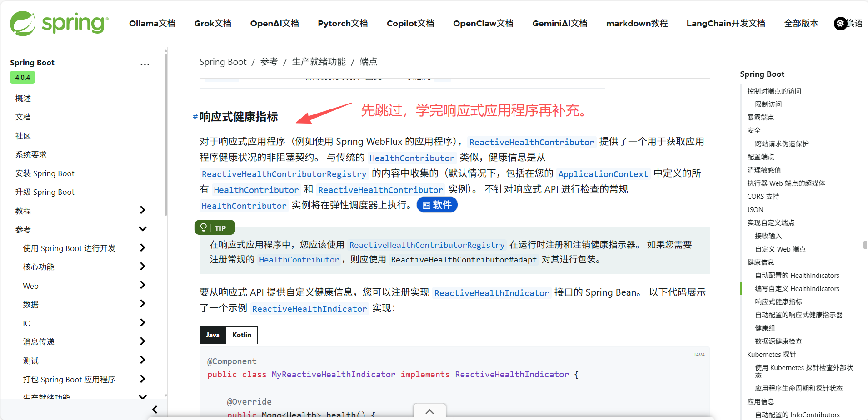Jump to 限制访问 in page outline

[768, 104]
